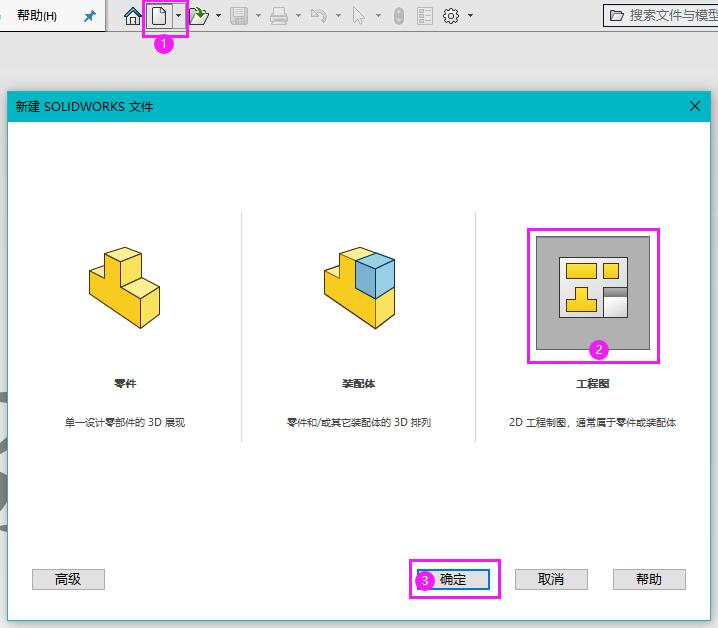The height and width of the screenshot is (628, 718).
Task: Click the Home icon in the toolbar
Action: tap(133, 16)
